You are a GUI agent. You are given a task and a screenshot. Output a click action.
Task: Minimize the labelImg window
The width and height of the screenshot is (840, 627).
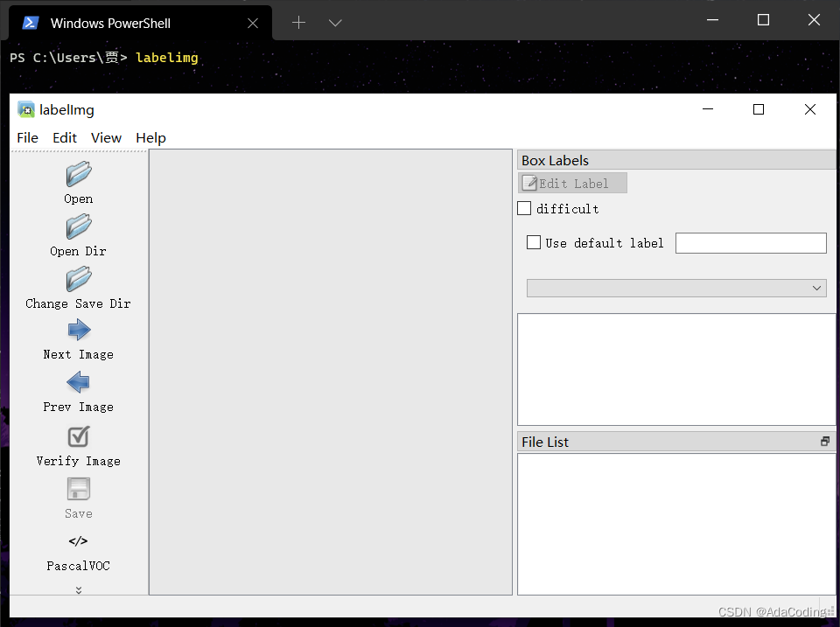708,109
